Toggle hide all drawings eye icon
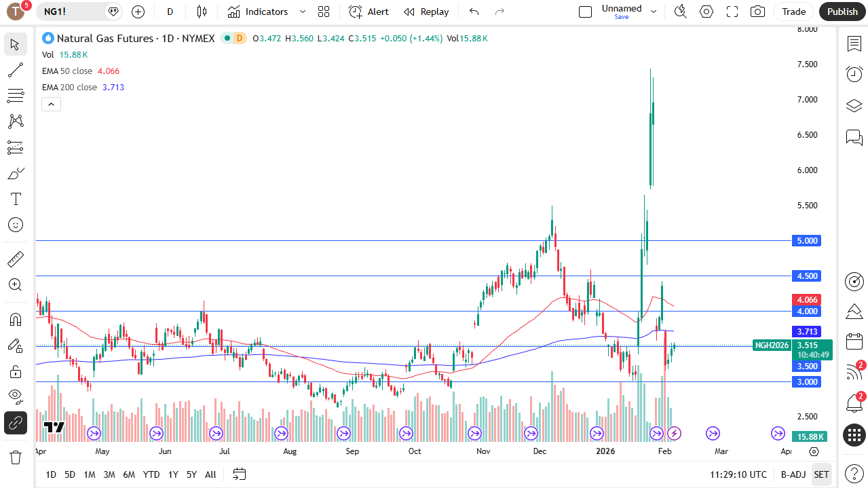The height and width of the screenshot is (488, 868). coord(15,397)
